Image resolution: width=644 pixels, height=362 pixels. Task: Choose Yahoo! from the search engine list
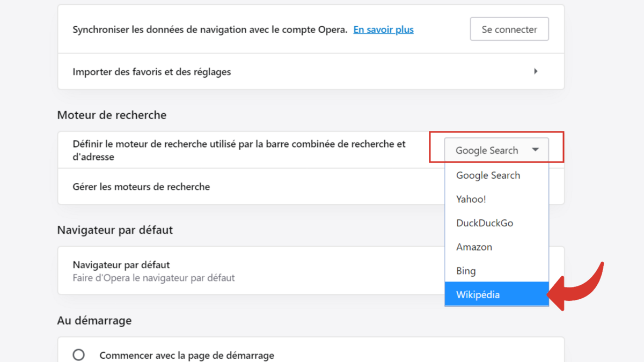[x=471, y=199]
